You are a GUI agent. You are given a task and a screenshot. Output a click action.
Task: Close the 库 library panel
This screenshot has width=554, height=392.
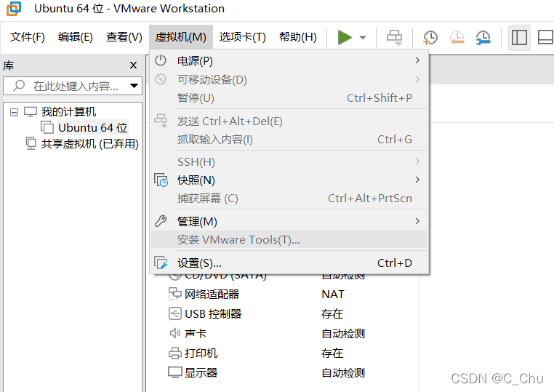click(133, 65)
